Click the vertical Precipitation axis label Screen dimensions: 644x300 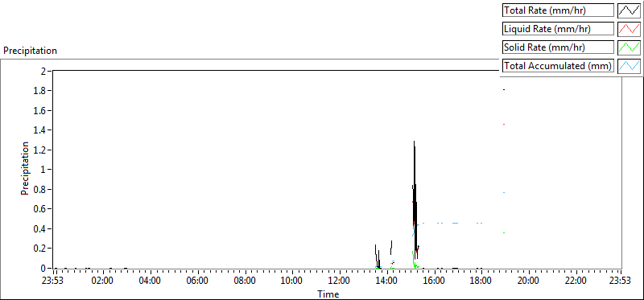tap(25, 168)
